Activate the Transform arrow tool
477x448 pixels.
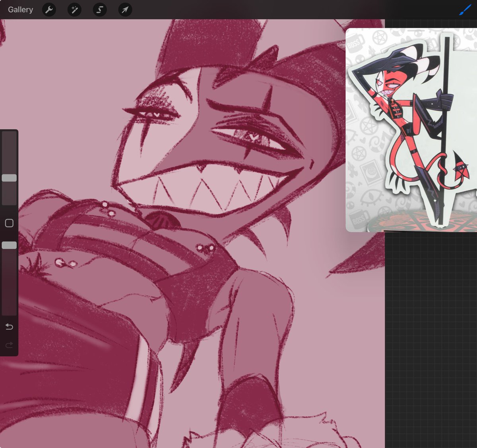[x=125, y=10]
